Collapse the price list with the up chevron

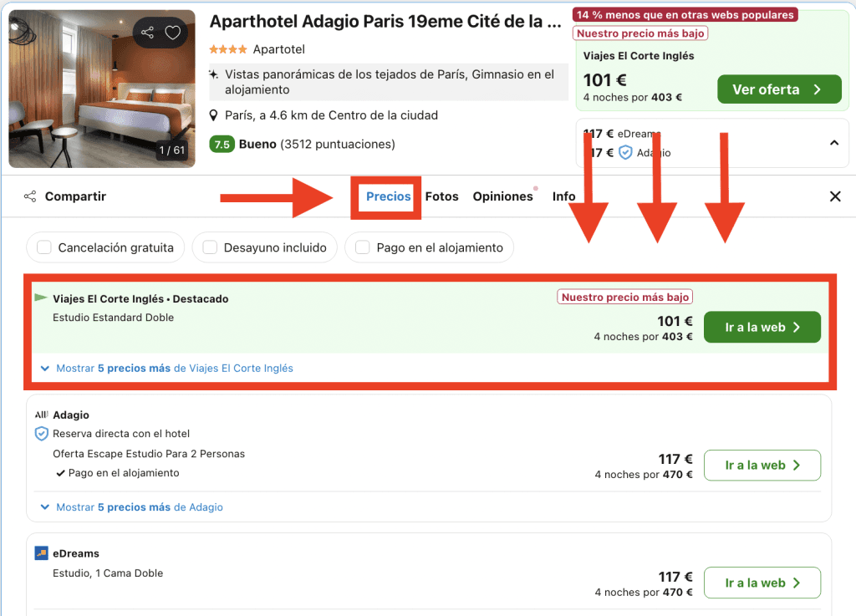pos(834,143)
